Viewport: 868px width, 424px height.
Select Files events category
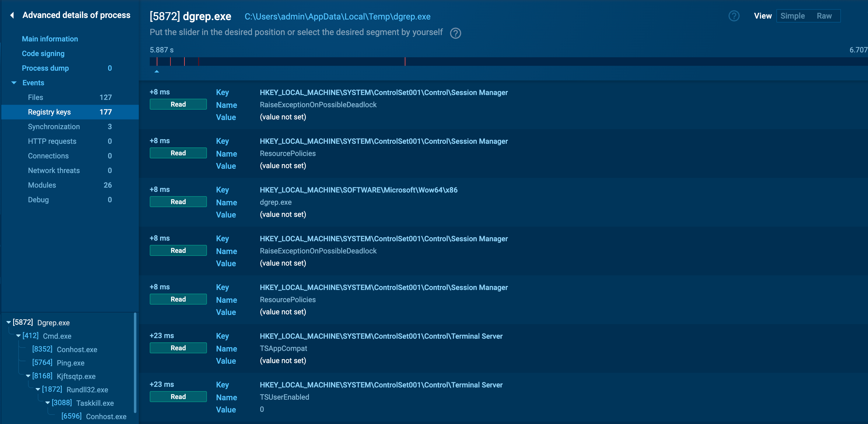(x=35, y=97)
